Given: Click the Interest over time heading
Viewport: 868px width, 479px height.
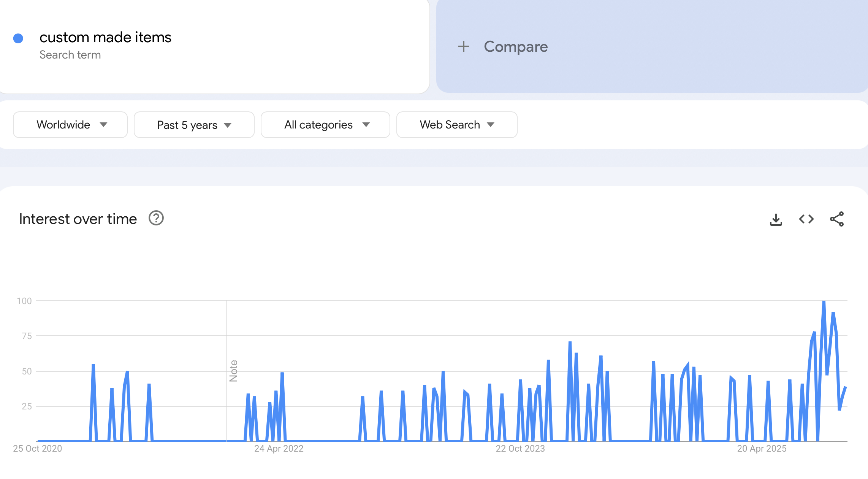Looking at the screenshot, I should point(78,219).
